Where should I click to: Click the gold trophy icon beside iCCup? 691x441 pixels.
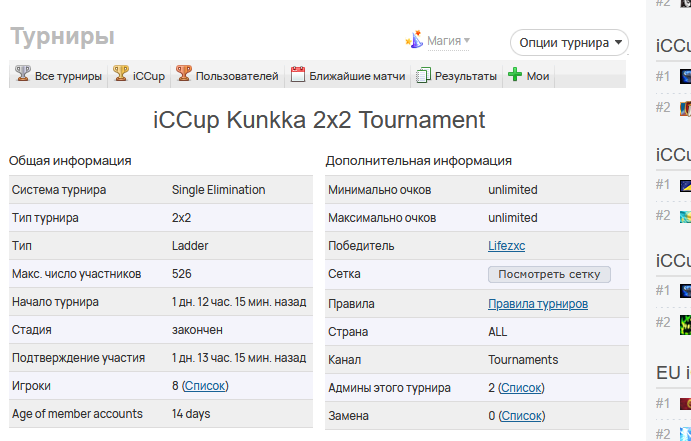121,74
